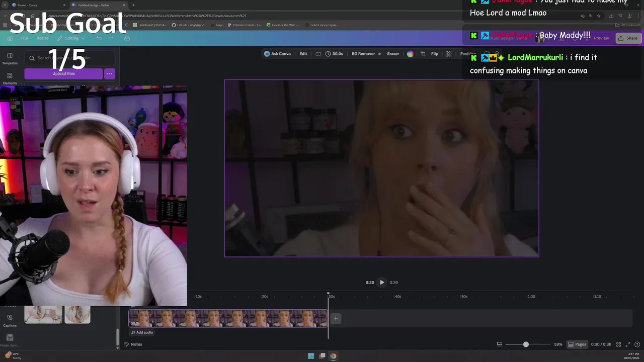Screen dimensions: 644x362
Task: Select the first uploaded media thumbnail
Action: tap(43, 314)
